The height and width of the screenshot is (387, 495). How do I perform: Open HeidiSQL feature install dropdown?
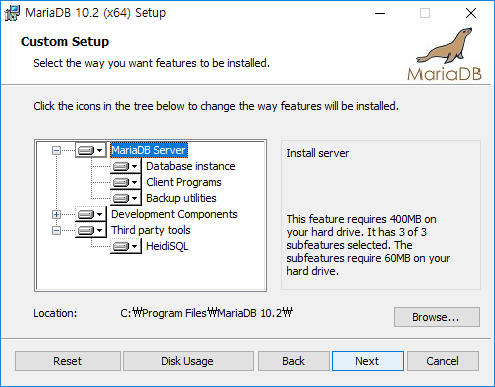[x=126, y=246]
